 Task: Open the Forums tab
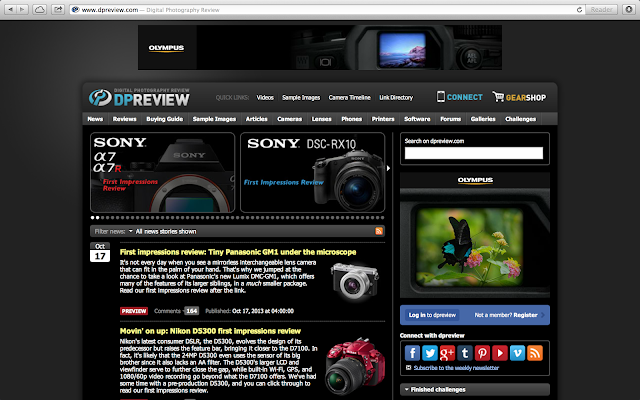tap(451, 119)
